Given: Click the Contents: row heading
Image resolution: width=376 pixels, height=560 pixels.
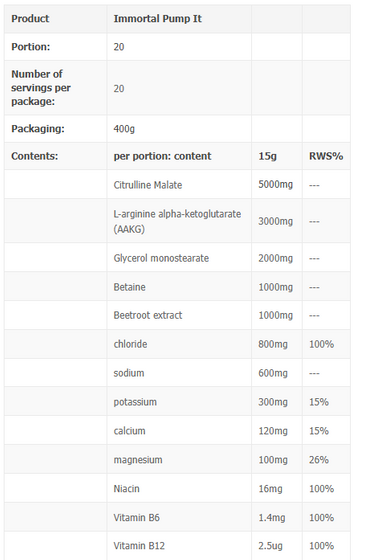Looking at the screenshot, I should 35,156.
